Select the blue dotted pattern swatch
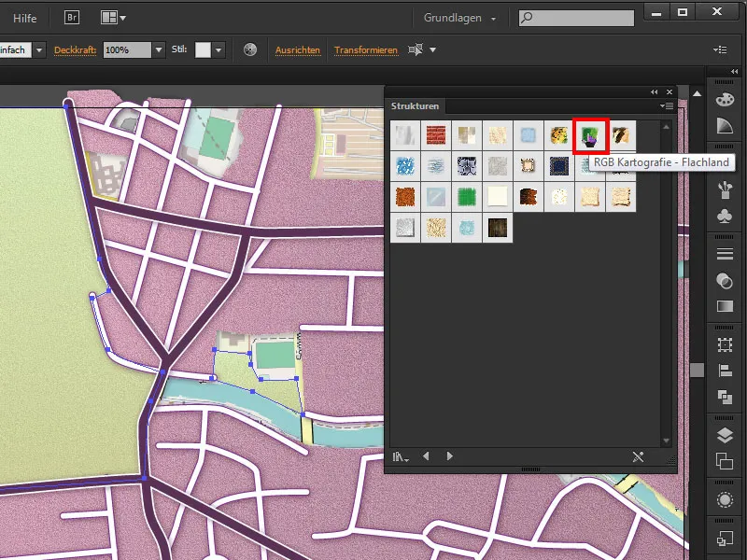This screenshot has width=747, height=560. pyautogui.click(x=405, y=166)
